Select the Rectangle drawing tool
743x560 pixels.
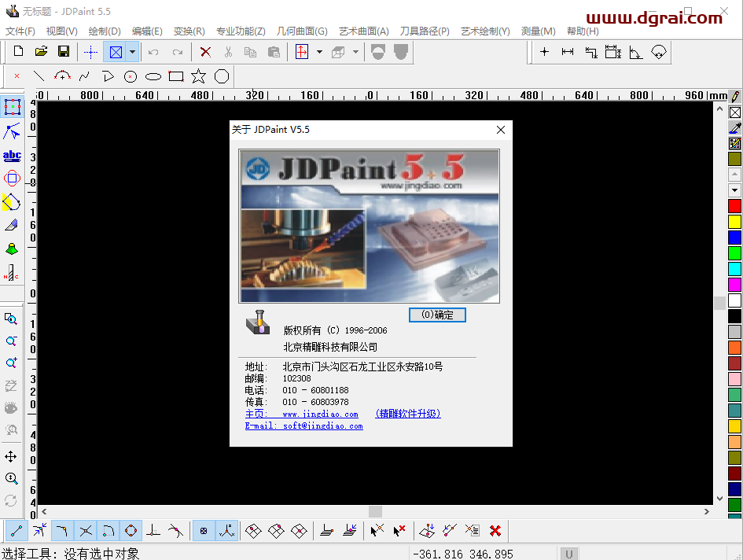[x=175, y=76]
